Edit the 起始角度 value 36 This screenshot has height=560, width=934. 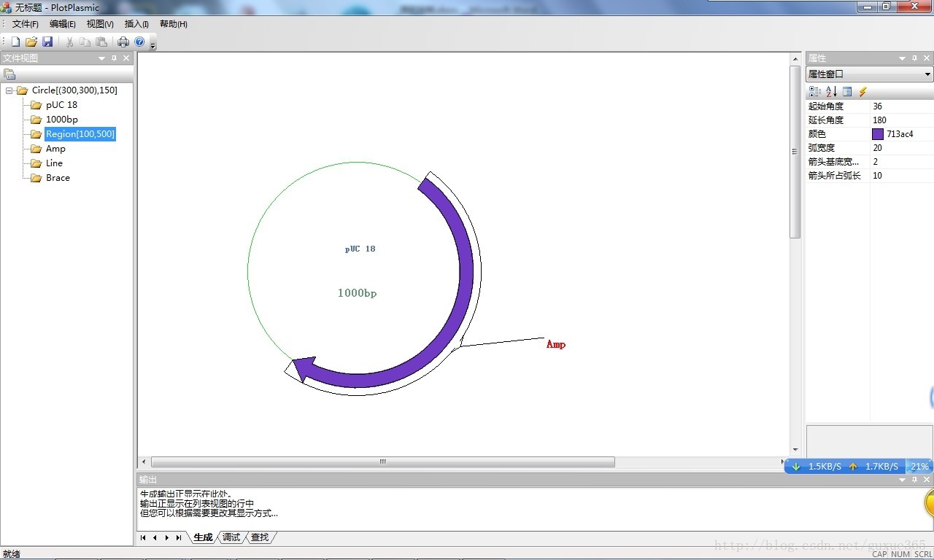[x=902, y=106]
